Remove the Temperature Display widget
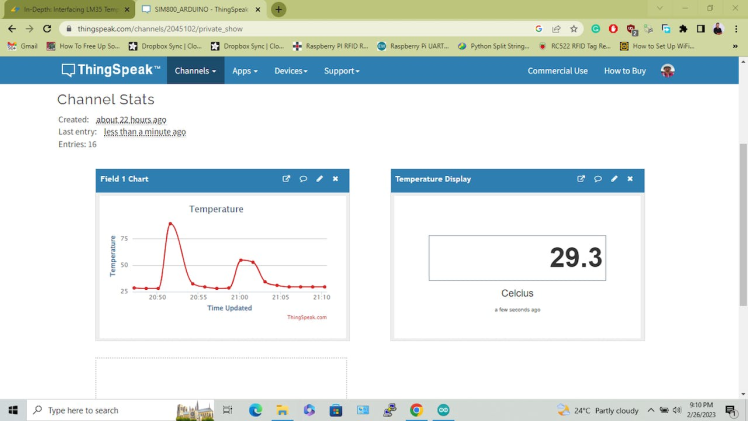The height and width of the screenshot is (421, 748). click(630, 179)
